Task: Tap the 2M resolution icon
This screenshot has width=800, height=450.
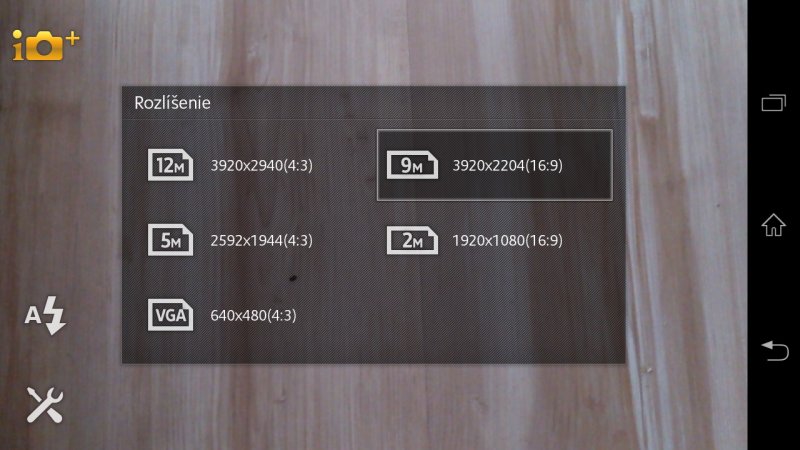Action: point(412,240)
